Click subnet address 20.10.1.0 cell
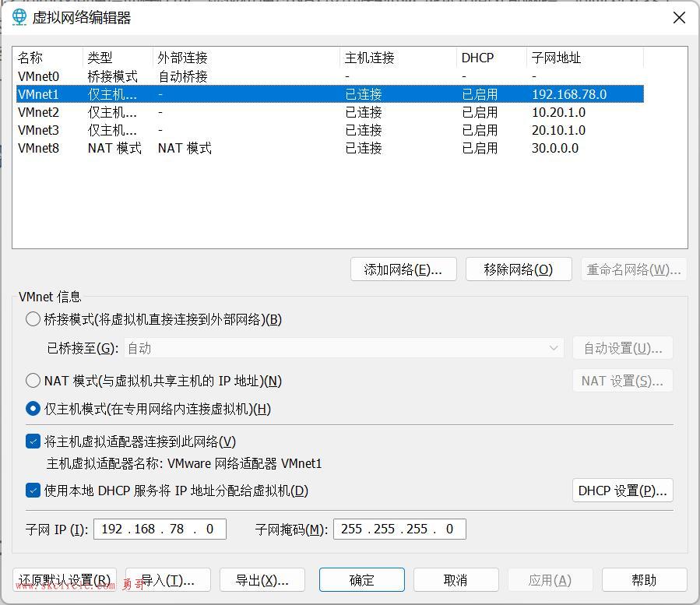700x605 pixels. click(558, 130)
